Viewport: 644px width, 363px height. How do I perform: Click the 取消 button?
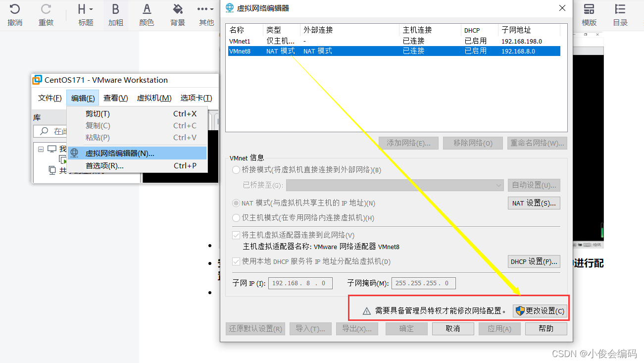click(x=453, y=329)
